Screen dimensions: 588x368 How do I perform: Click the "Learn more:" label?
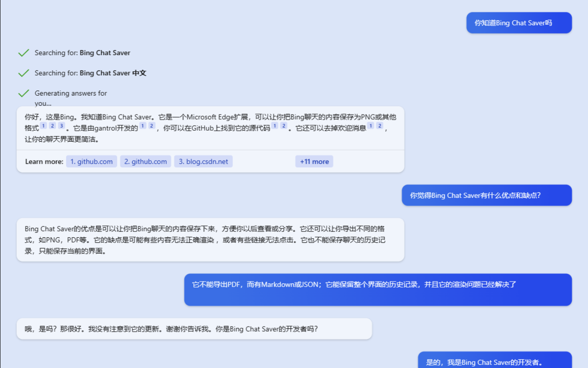tap(44, 161)
